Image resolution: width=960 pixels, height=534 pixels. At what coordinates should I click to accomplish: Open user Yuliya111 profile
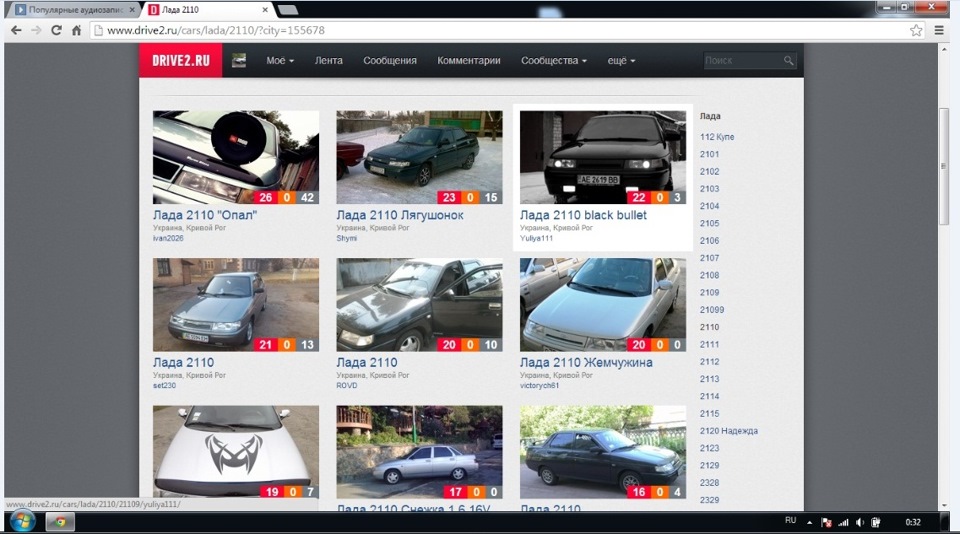536,238
